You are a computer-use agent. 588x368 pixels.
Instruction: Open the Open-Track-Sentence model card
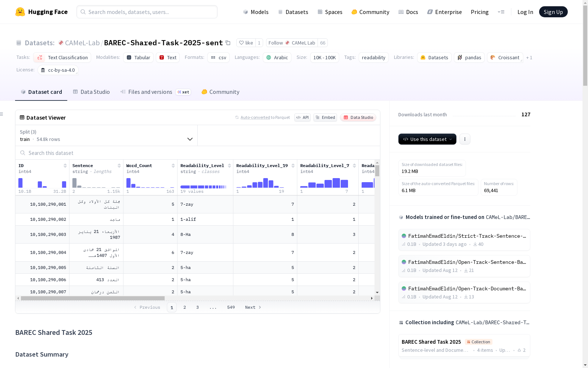click(464, 266)
